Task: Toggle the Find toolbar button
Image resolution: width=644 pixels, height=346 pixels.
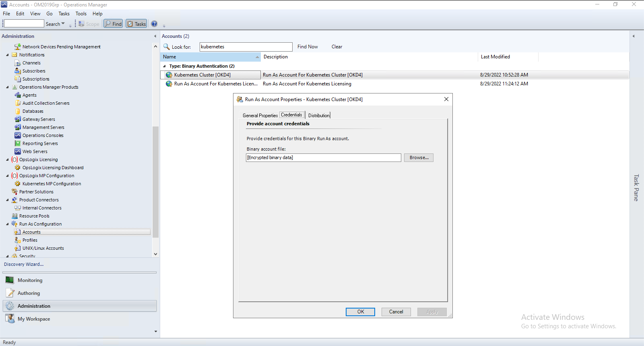Action: (113, 24)
